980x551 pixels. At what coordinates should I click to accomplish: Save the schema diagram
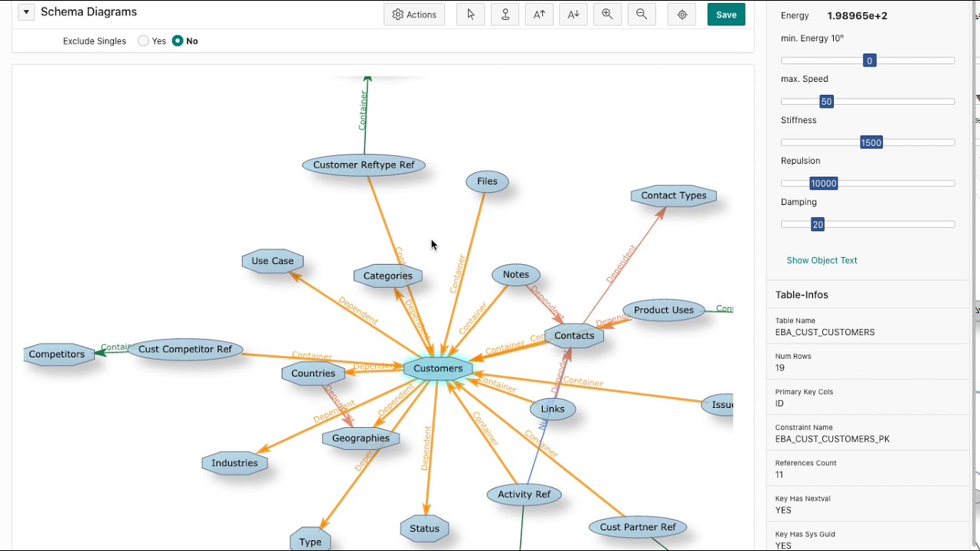[x=727, y=15]
